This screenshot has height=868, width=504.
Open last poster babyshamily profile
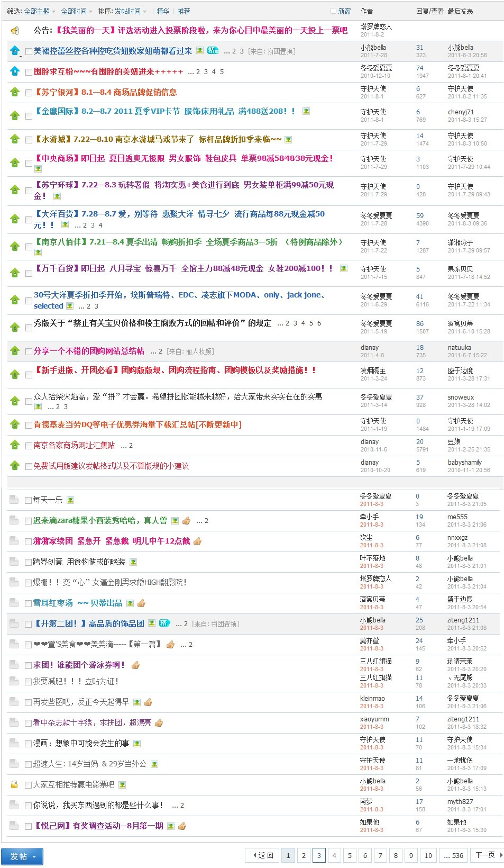pos(465,463)
